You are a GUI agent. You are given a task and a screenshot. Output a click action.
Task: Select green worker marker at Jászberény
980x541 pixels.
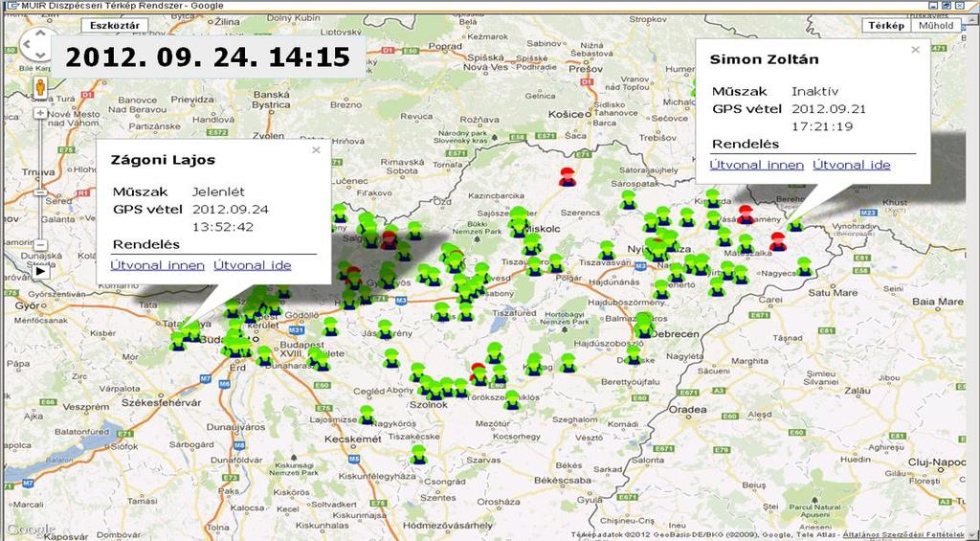[x=385, y=329]
